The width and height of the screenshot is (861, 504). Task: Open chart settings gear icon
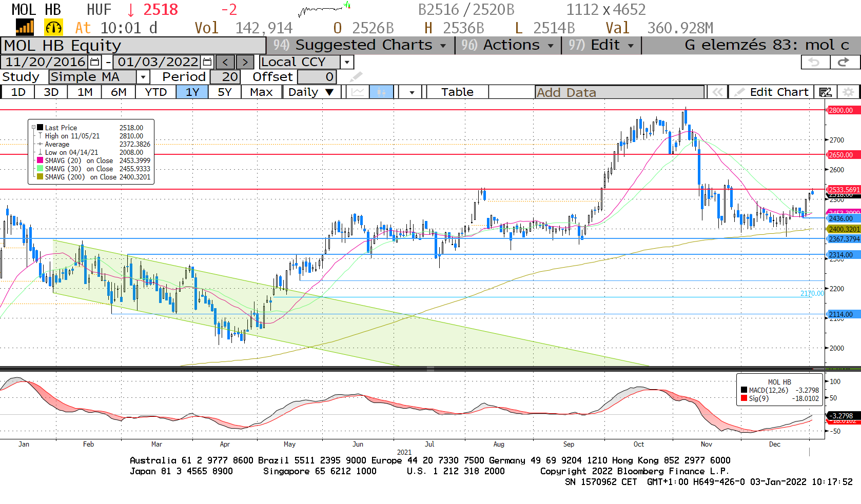point(849,92)
